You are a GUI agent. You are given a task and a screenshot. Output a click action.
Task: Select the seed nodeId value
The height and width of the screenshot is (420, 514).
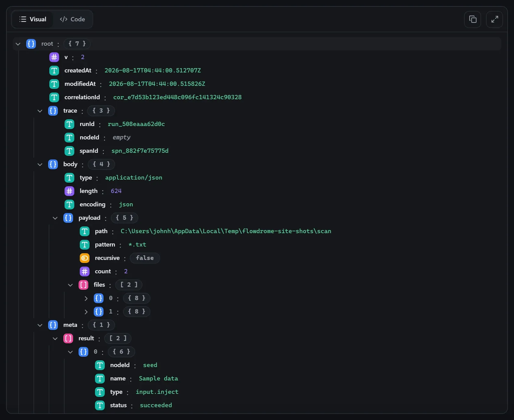click(x=150, y=365)
